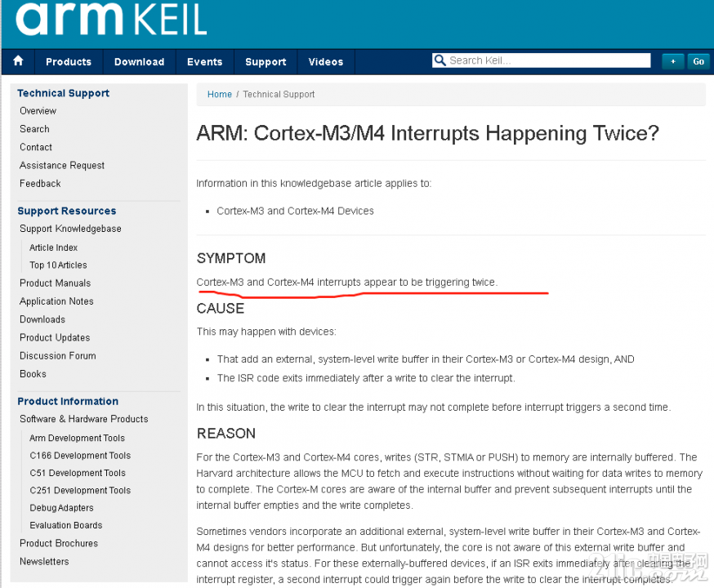Open the Support menu

266,62
